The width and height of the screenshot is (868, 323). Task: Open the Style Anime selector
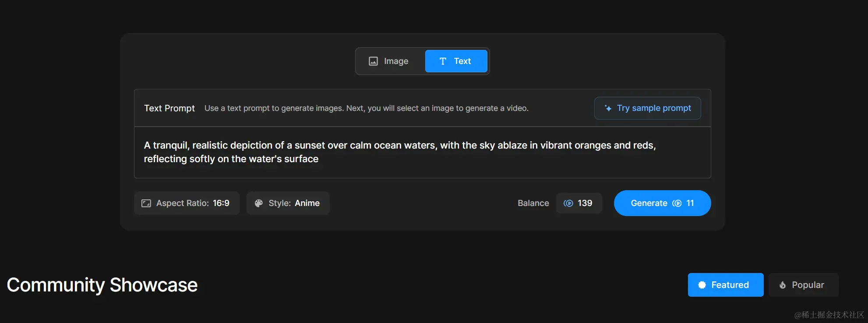(x=288, y=203)
